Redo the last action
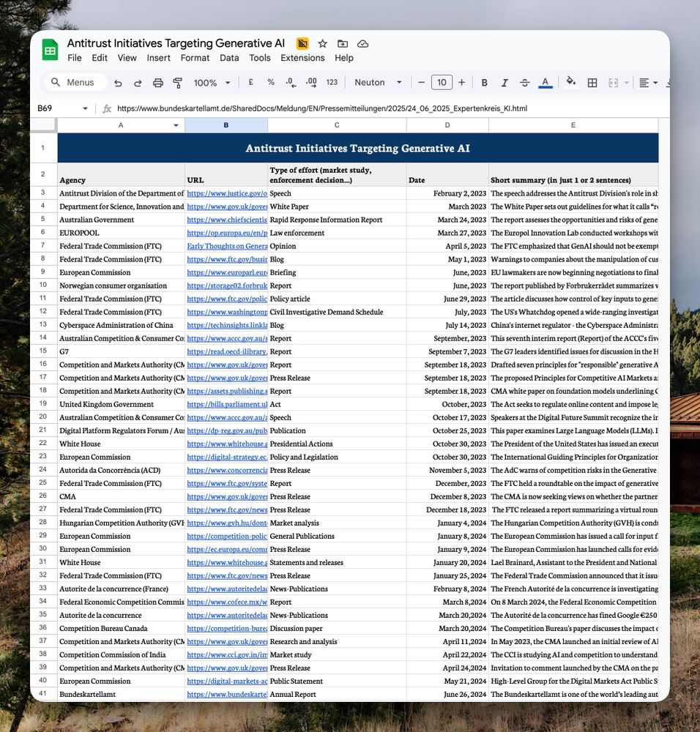Screen dimensions: 700x732 (x=138, y=83)
